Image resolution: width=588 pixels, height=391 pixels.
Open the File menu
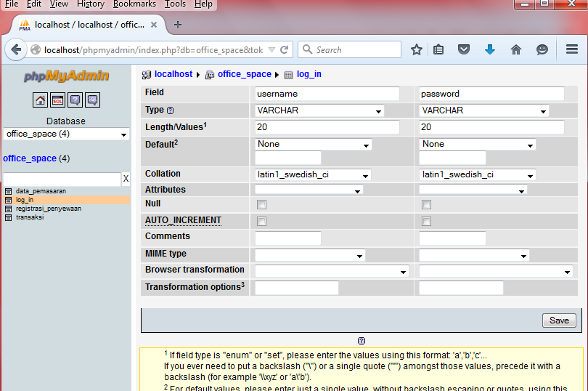[x=11, y=4]
